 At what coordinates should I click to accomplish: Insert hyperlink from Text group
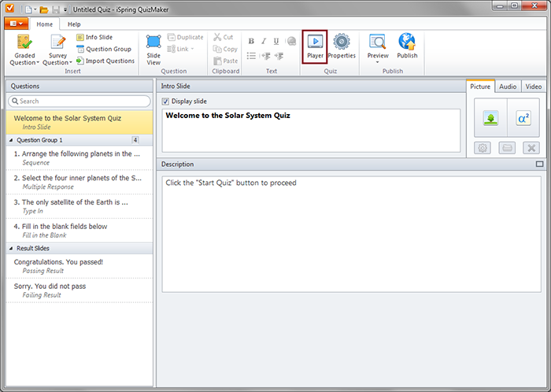[x=291, y=41]
